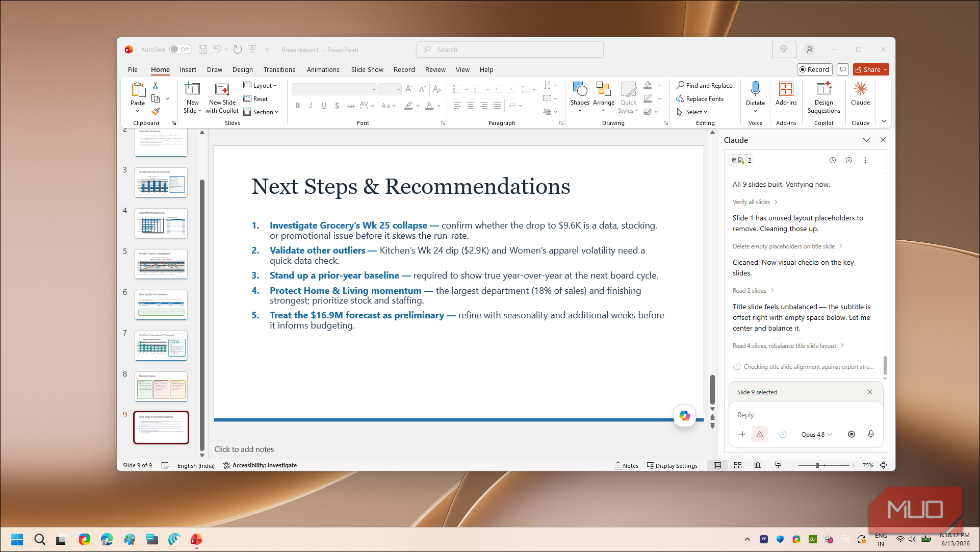The image size is (980, 552).
Task: Click the floating Copilot icon on slide
Action: pyautogui.click(x=684, y=416)
